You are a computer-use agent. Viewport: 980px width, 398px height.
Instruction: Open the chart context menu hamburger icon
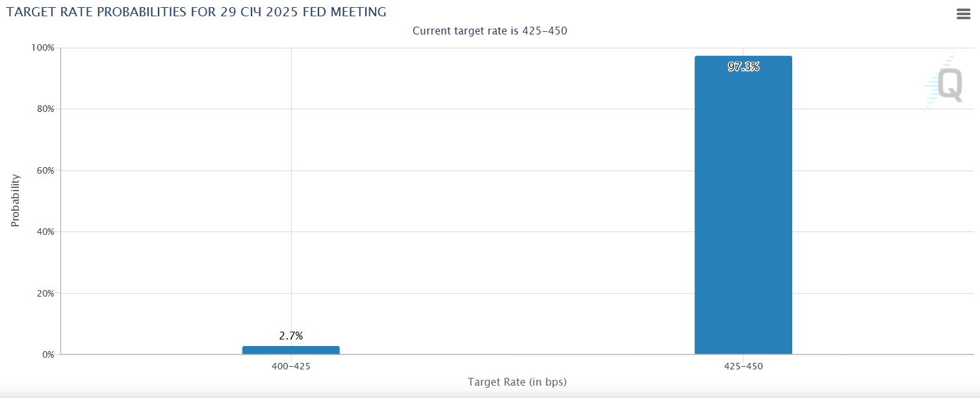pyautogui.click(x=963, y=14)
